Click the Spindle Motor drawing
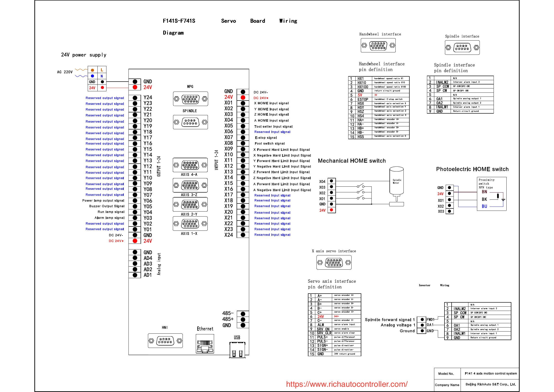 396,186
